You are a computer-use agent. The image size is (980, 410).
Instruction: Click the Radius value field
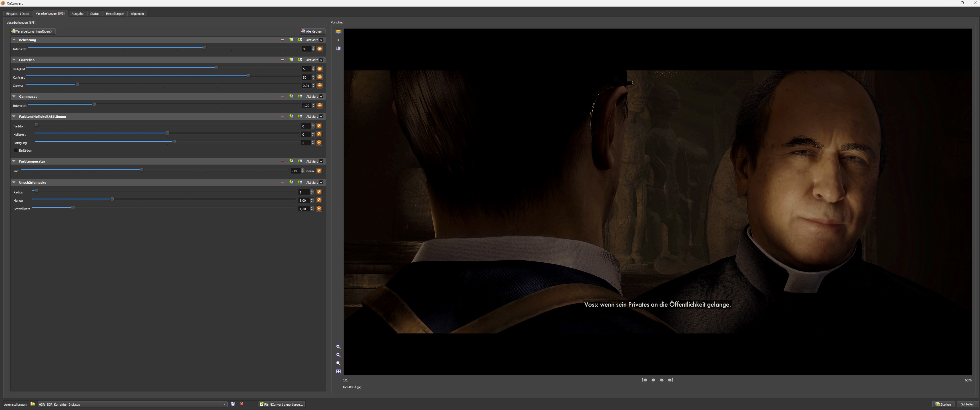304,192
